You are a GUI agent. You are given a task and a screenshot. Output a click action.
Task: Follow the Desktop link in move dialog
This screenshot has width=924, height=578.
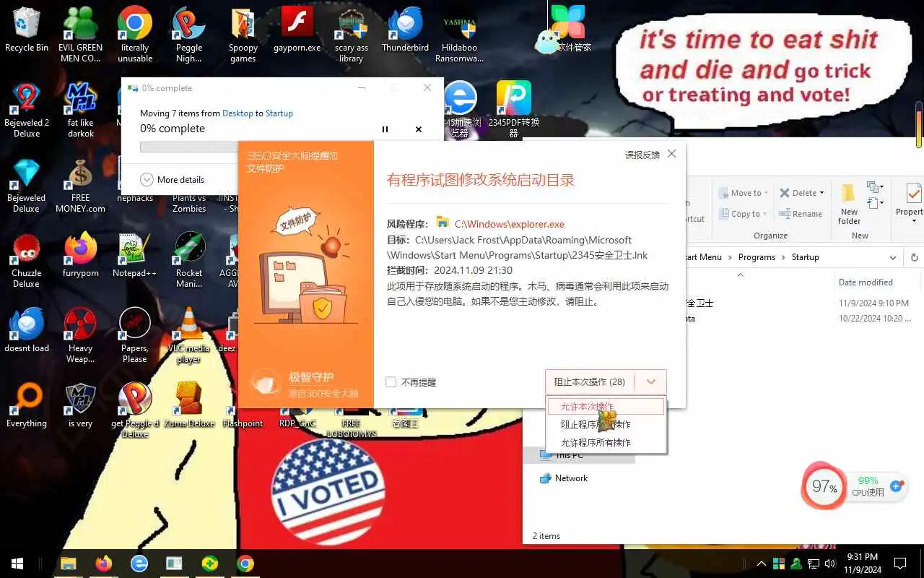tap(237, 113)
